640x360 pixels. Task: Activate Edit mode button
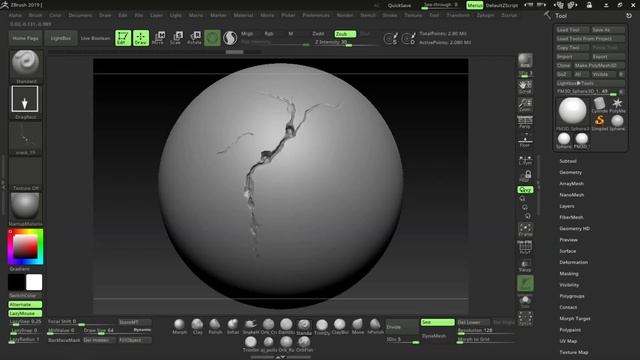click(x=123, y=38)
